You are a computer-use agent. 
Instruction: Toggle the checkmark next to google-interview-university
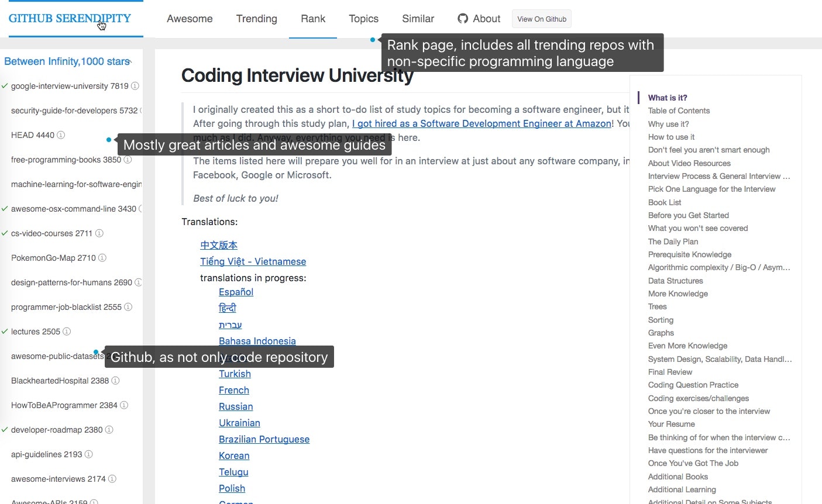point(5,85)
